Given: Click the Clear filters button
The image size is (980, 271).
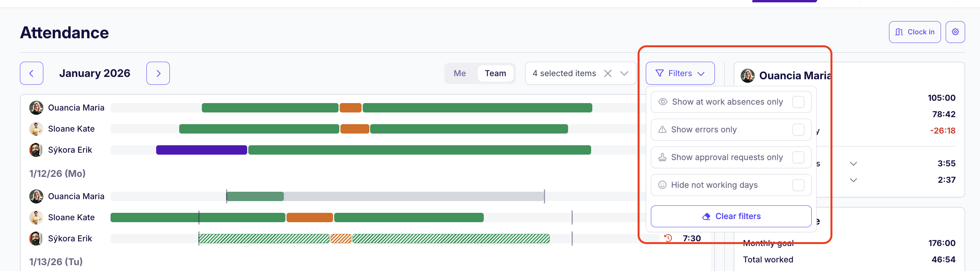Looking at the screenshot, I should pos(731,216).
